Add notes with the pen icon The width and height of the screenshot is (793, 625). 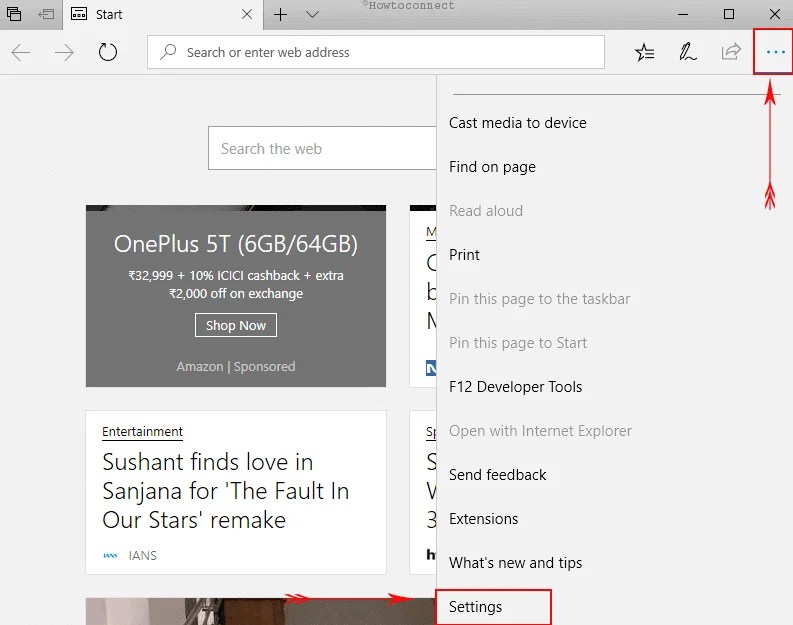[x=687, y=52]
